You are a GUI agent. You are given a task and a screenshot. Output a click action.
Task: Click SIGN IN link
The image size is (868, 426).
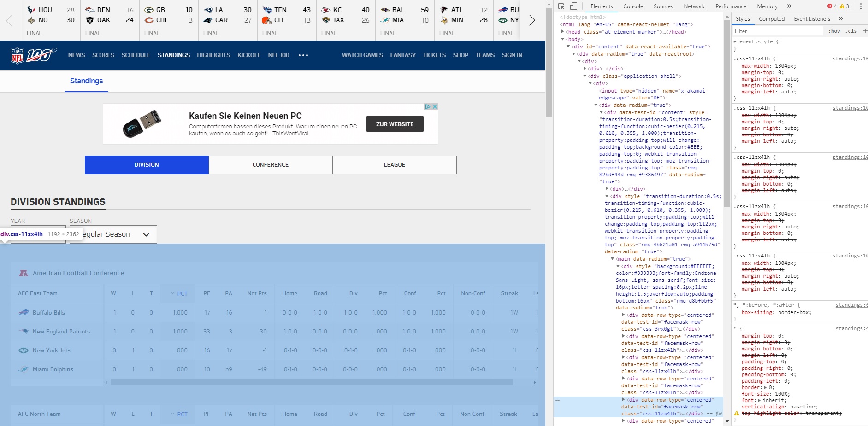click(512, 55)
